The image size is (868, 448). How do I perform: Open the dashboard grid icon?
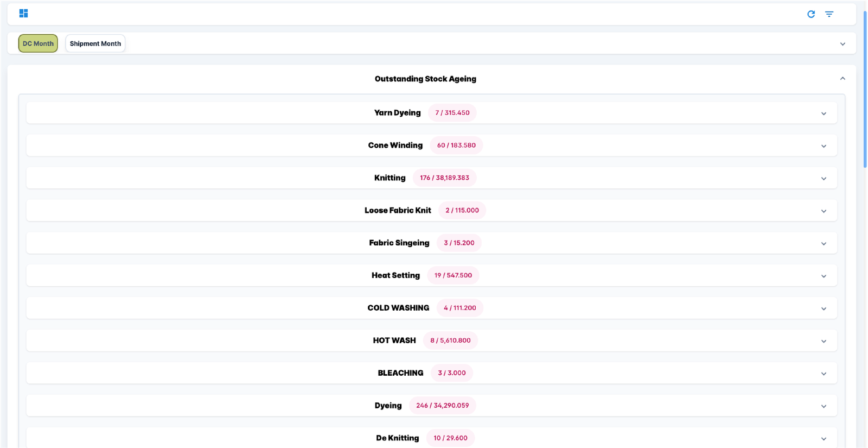23,14
